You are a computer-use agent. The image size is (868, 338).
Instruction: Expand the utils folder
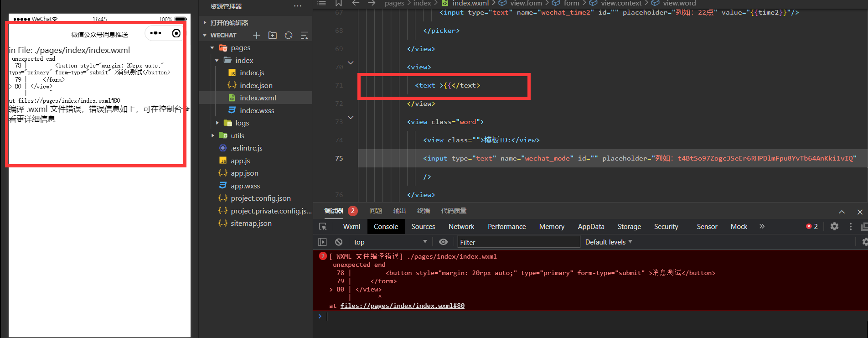tap(212, 135)
